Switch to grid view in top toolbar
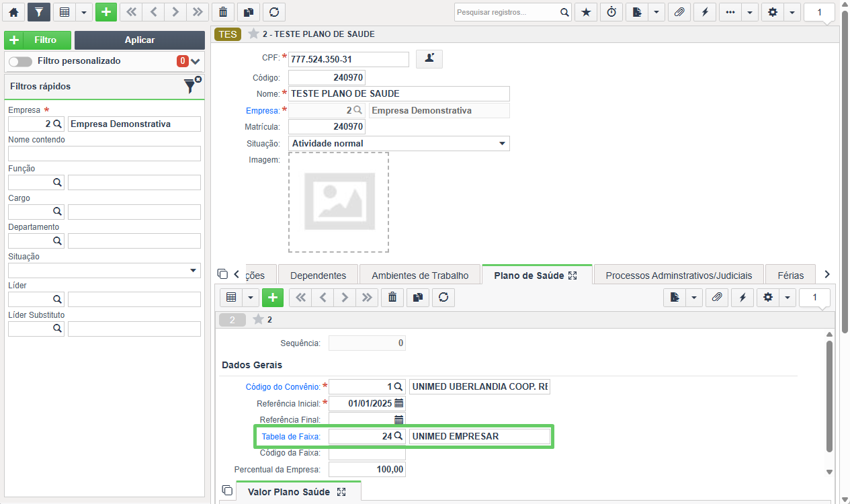This screenshot has width=850, height=504. coord(65,12)
